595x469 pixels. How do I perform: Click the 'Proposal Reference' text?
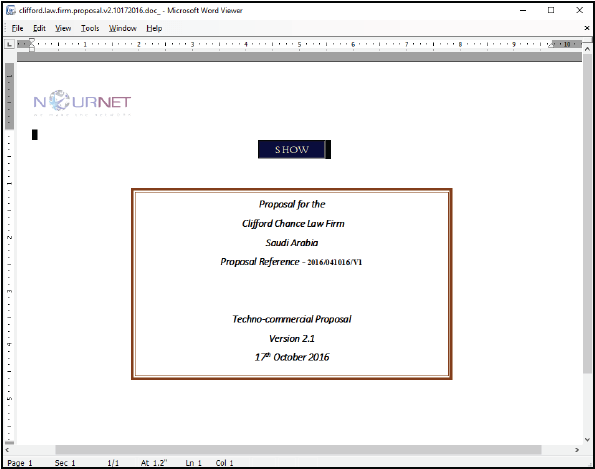click(x=260, y=262)
